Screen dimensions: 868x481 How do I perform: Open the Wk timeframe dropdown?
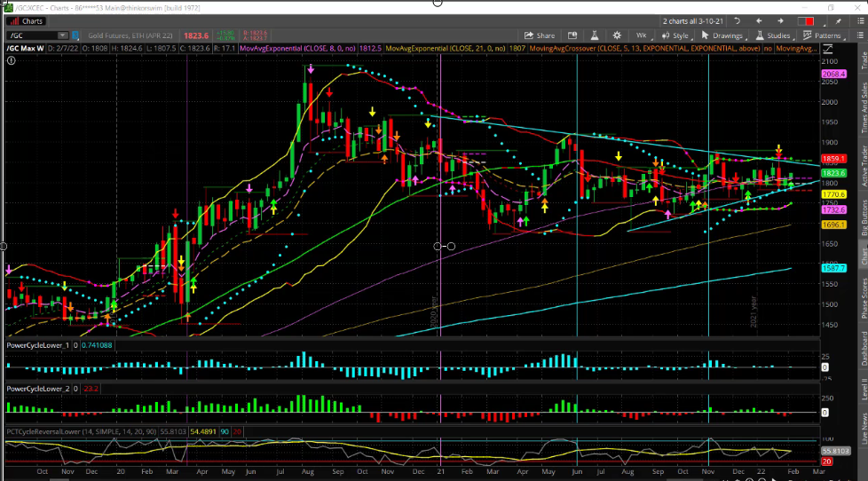point(643,35)
